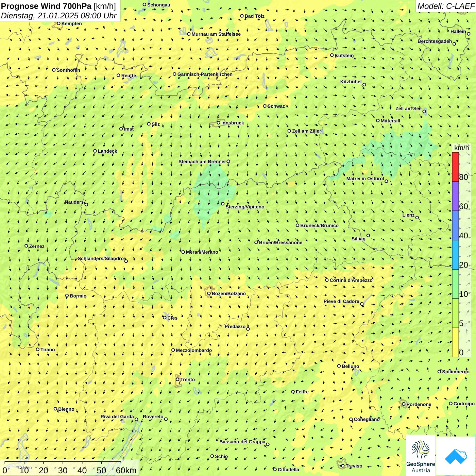Click the title 'Prognose Wind 700hPa'
The image size is (476, 476).
coord(46,6)
